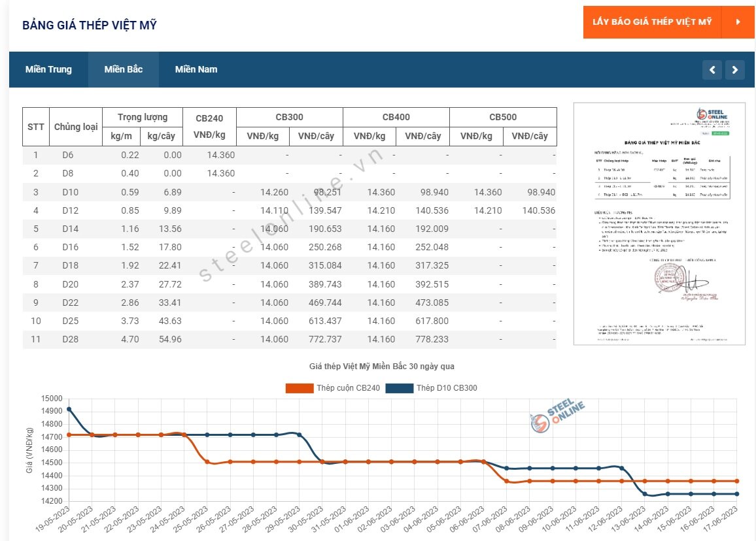Click the 473.085 price cell
The image size is (756, 541).
[x=432, y=303]
